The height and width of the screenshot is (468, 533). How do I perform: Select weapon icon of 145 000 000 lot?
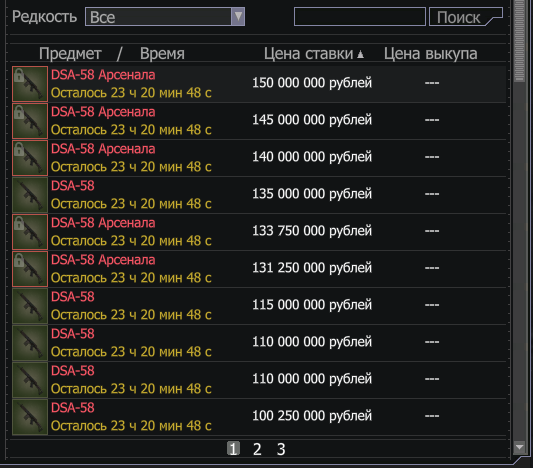pos(30,121)
